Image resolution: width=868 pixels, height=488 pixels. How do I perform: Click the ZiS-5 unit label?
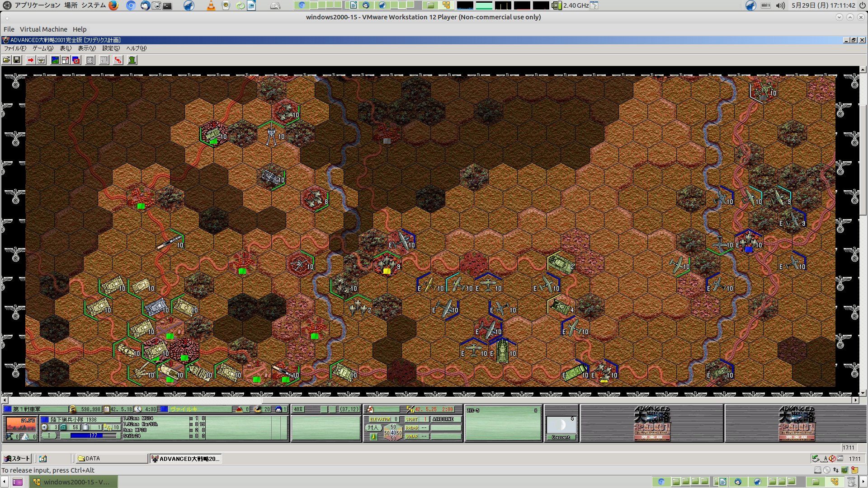coord(473,411)
